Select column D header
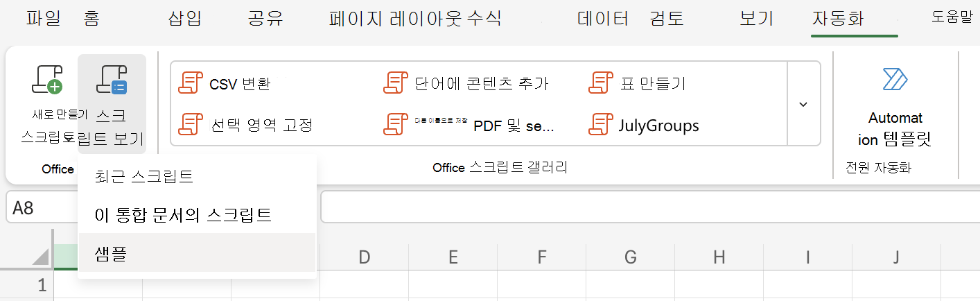Image resolution: width=980 pixels, height=301 pixels. pos(364,258)
